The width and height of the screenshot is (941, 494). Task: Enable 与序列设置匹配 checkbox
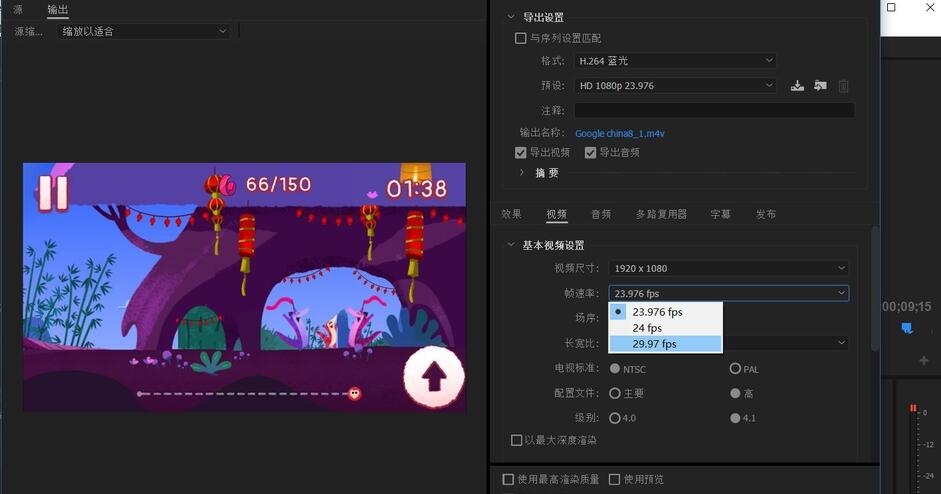coord(520,38)
